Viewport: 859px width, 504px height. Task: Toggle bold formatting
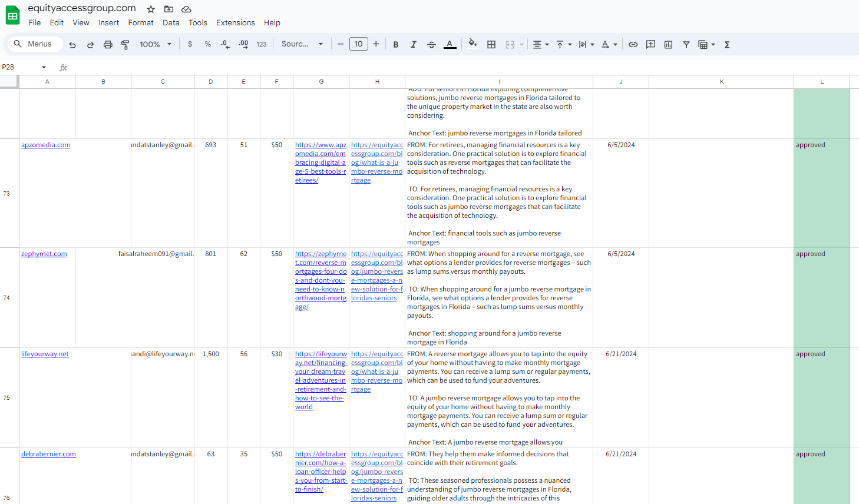click(396, 44)
